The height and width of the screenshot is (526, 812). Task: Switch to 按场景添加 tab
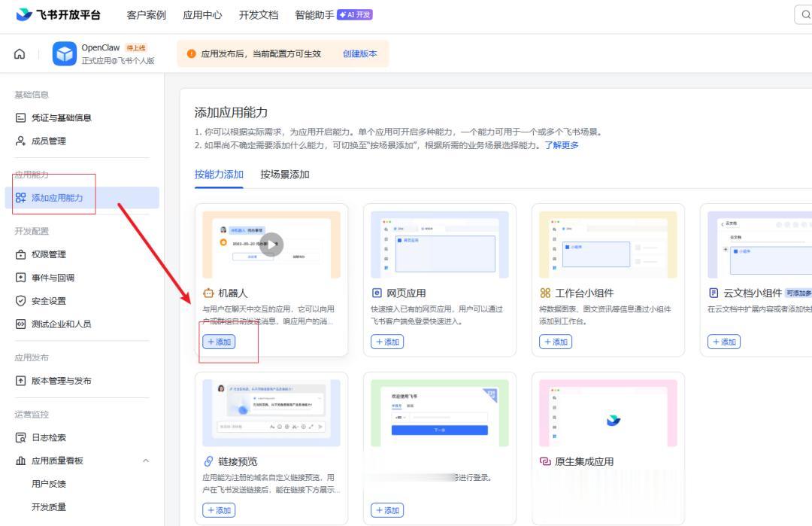pos(285,175)
